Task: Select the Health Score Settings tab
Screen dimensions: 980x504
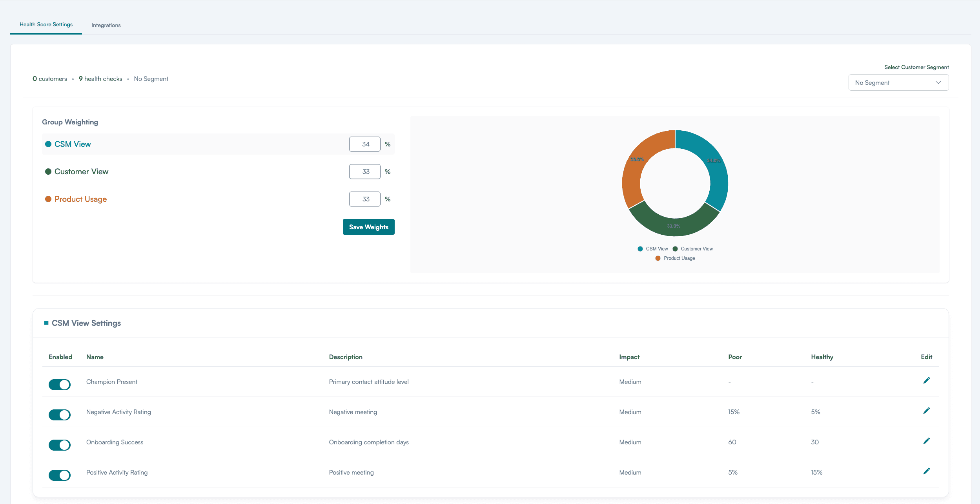Action: 46,24
